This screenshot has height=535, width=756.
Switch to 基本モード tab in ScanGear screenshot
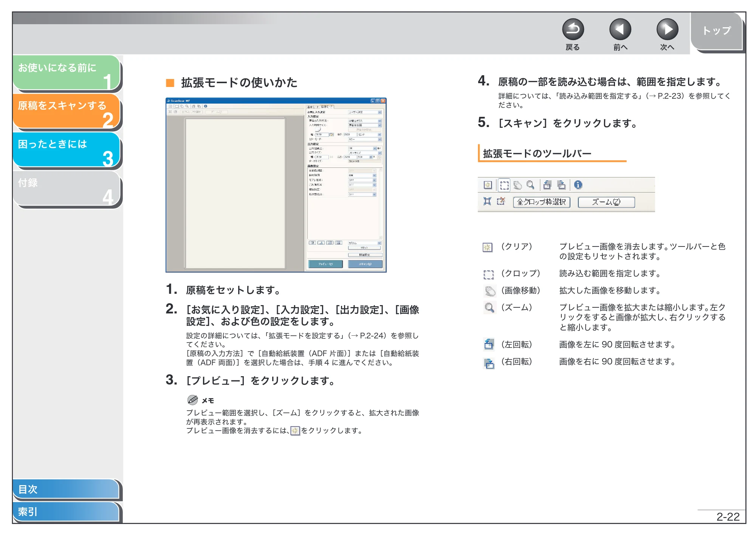pyautogui.click(x=313, y=107)
